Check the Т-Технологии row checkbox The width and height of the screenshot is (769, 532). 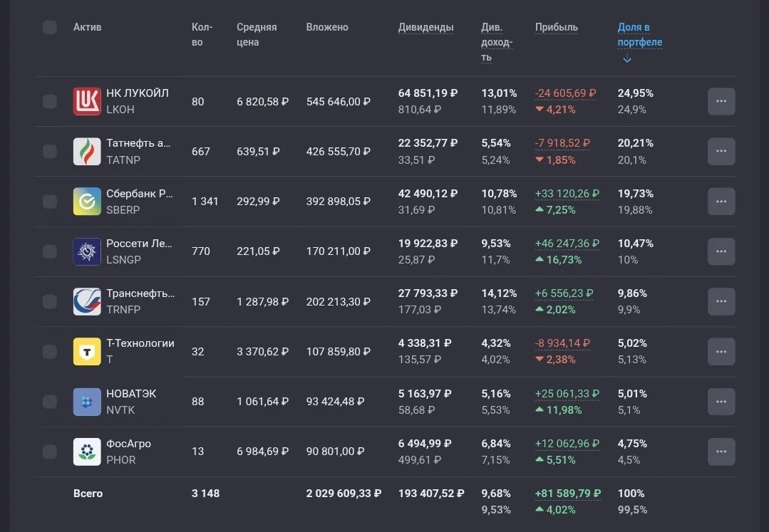pyautogui.click(x=50, y=352)
